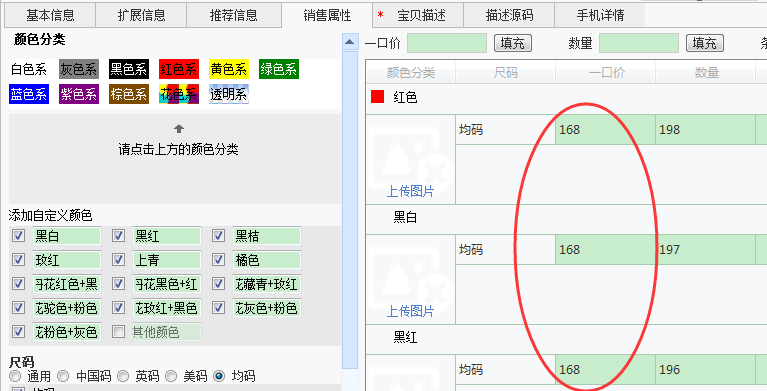Image resolution: width=767 pixels, height=391 pixels.
Task: Edit the 黑桔 custom color name field
Action: 267,236
